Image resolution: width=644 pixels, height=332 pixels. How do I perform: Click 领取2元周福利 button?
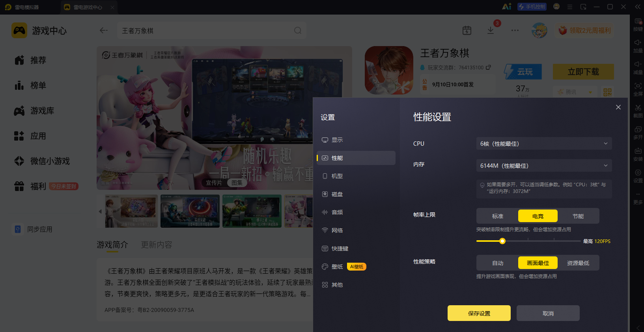585,30
